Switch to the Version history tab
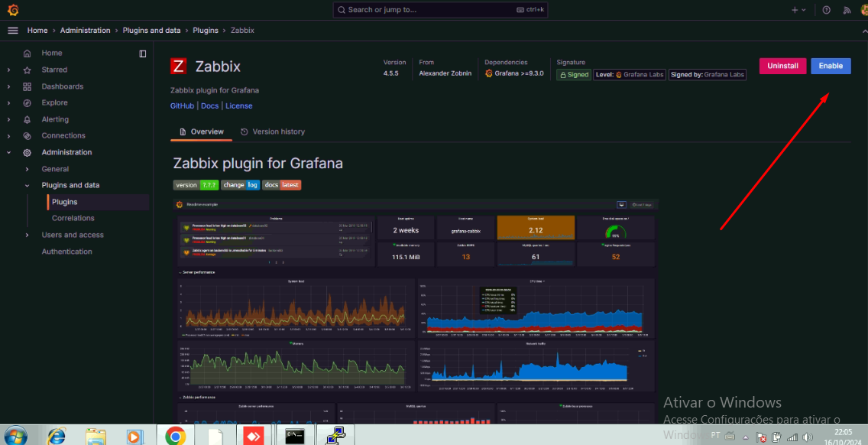868x445 pixels. (272, 132)
